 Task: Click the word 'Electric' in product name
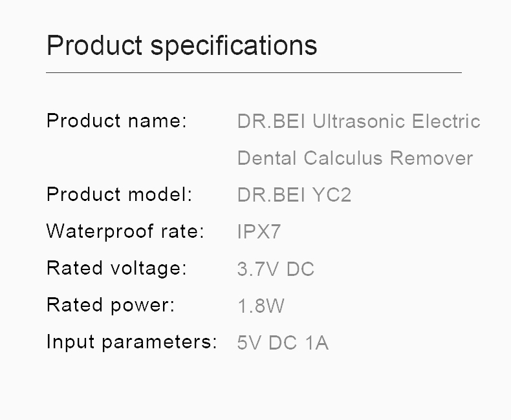pyautogui.click(x=446, y=121)
